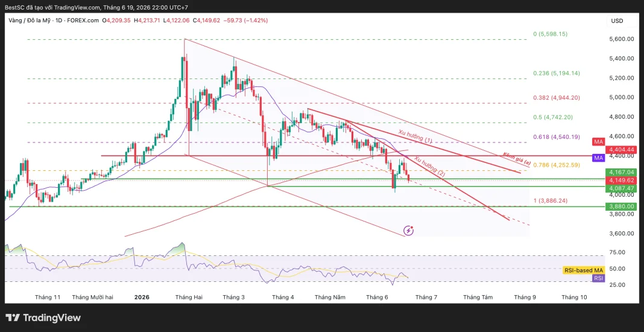Click the Kênh giá (a) channel label

pos(516,158)
